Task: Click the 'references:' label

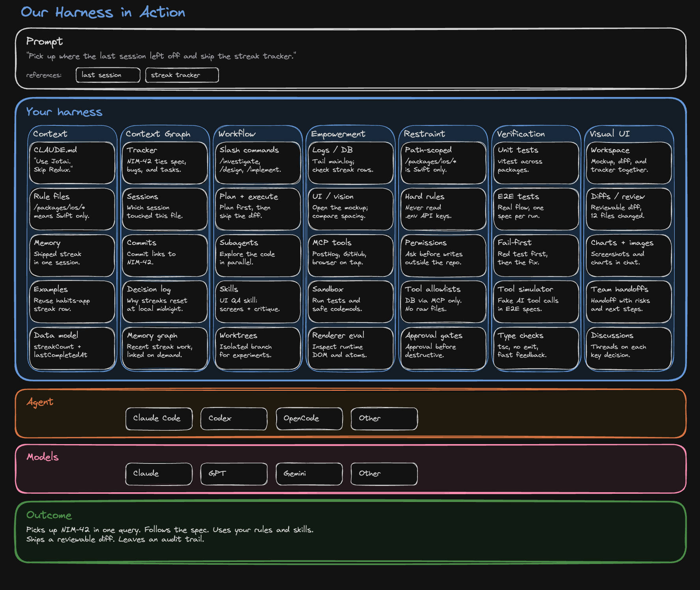Action: click(44, 75)
